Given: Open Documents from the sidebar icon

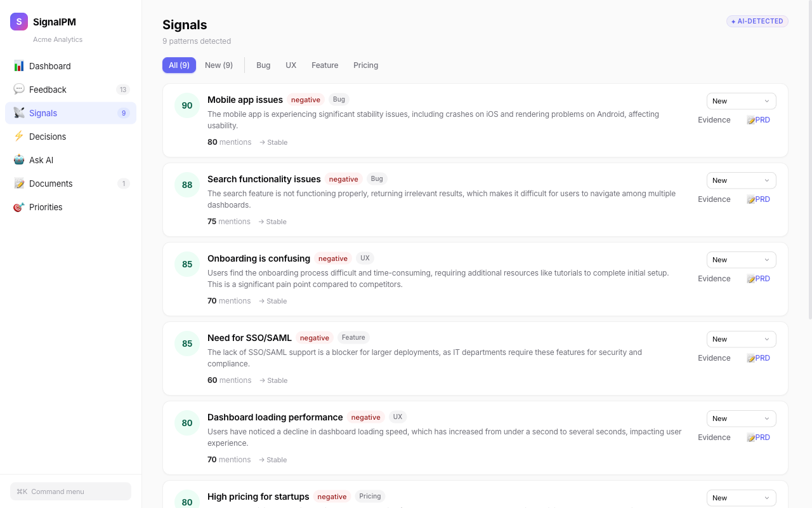Looking at the screenshot, I should tap(19, 184).
